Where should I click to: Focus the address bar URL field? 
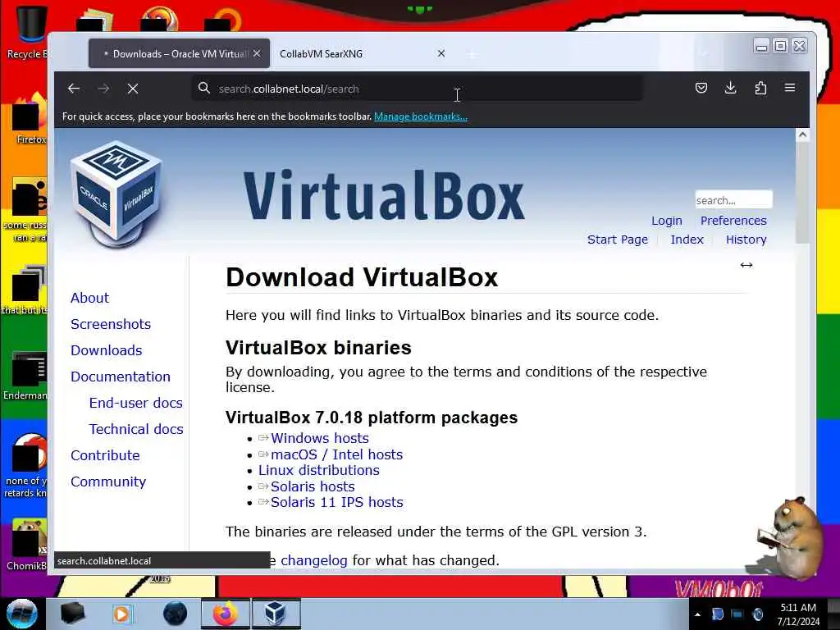pos(418,89)
